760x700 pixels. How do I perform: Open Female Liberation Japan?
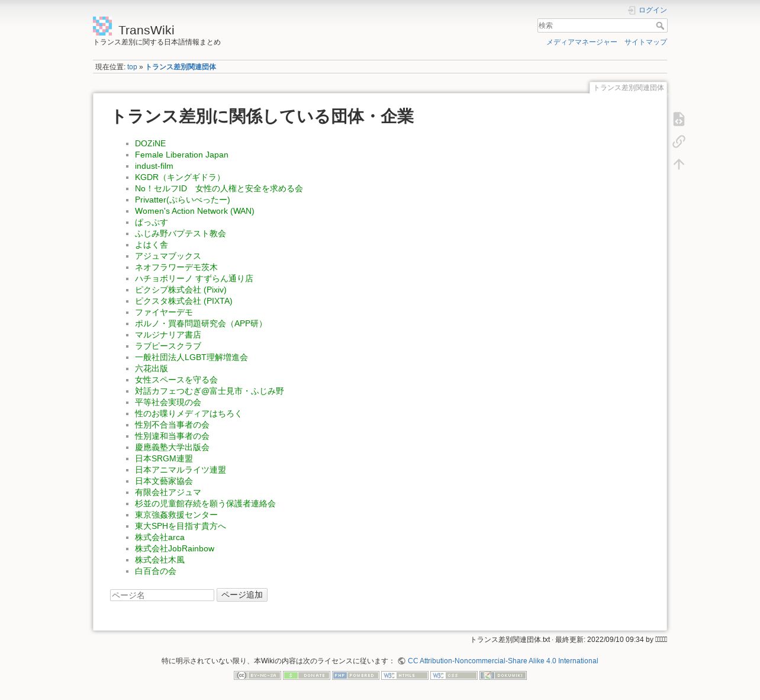(x=182, y=155)
